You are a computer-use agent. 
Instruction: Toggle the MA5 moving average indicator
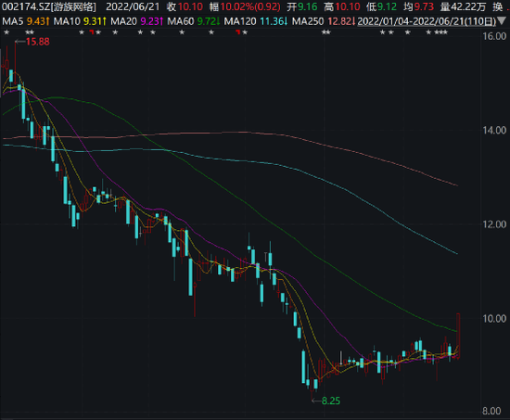coord(26,21)
